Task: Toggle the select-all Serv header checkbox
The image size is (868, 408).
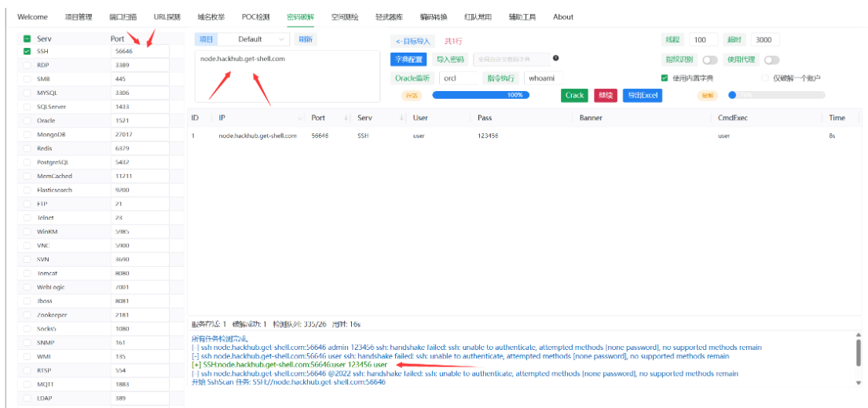Action: [x=27, y=38]
